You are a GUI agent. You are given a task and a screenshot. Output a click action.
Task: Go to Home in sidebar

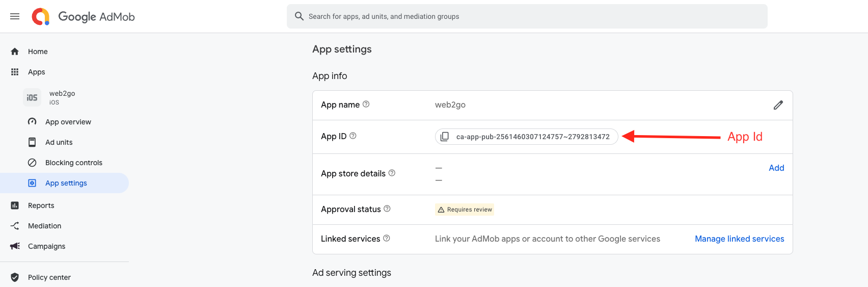click(38, 51)
